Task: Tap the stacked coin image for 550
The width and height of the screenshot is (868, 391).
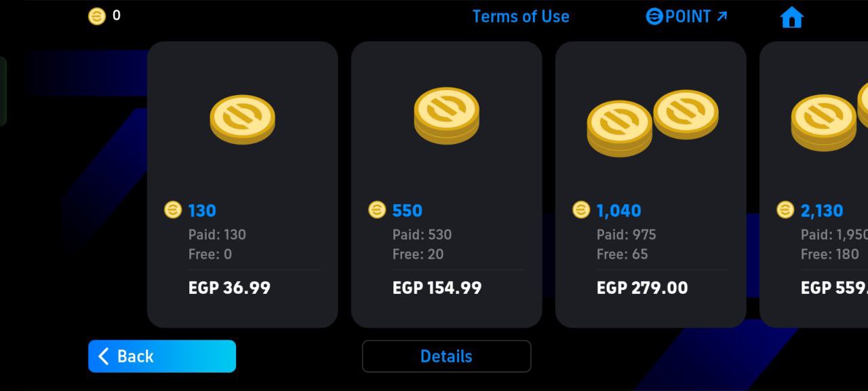Action: [446, 115]
